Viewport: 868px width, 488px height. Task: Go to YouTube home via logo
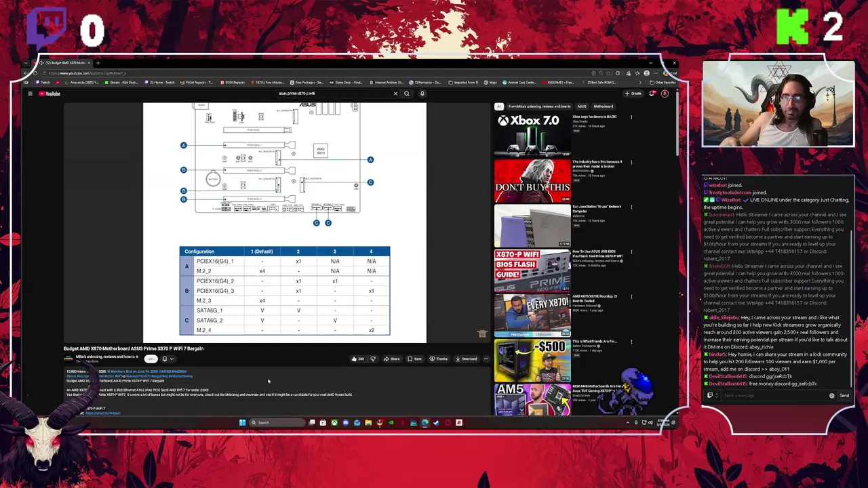[x=50, y=94]
